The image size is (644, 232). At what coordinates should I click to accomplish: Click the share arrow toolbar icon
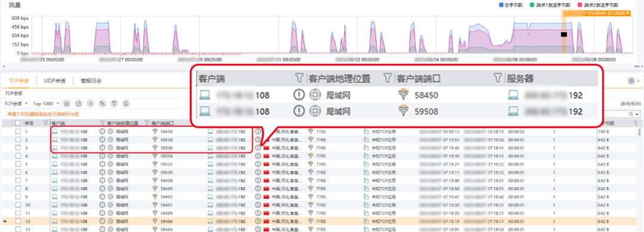(79, 104)
